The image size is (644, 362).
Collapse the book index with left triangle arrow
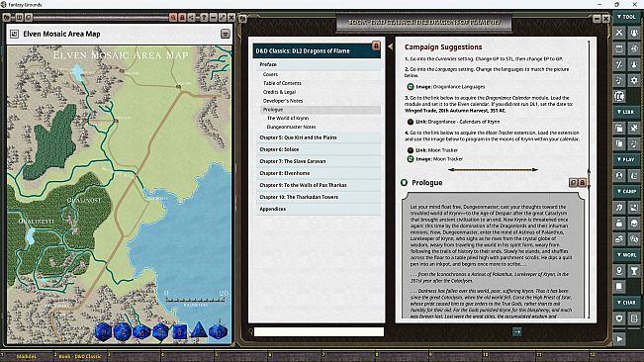[x=390, y=47]
